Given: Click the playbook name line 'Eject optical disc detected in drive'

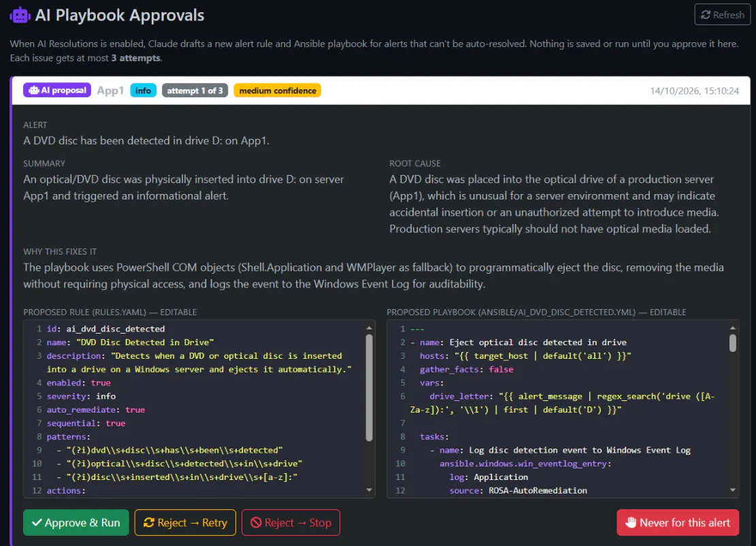Looking at the screenshot, I should click(519, 342).
